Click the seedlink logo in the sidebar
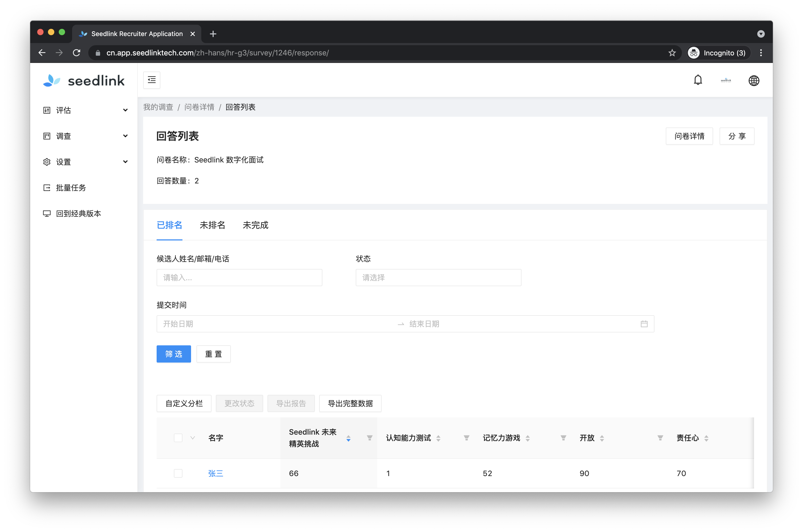 [84, 80]
